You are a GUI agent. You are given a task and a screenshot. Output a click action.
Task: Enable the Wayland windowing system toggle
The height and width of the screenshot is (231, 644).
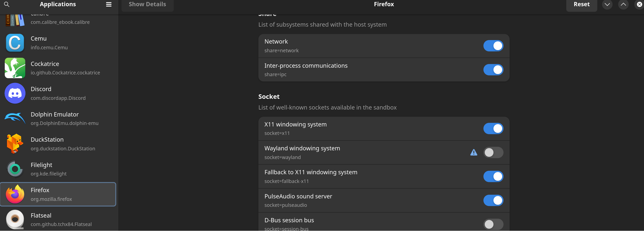tap(493, 152)
